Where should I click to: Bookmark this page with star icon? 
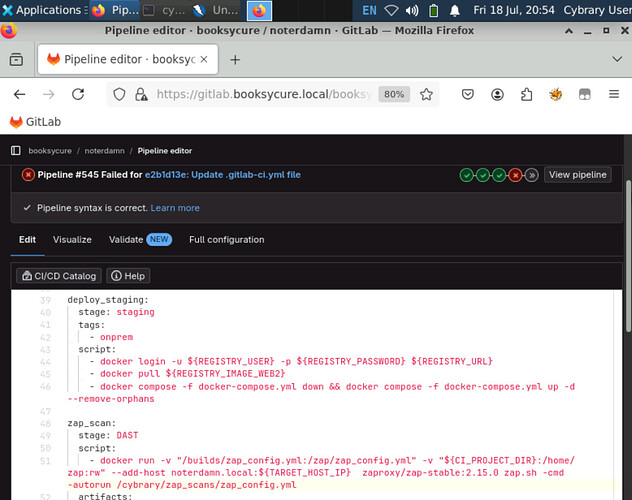[426, 95]
